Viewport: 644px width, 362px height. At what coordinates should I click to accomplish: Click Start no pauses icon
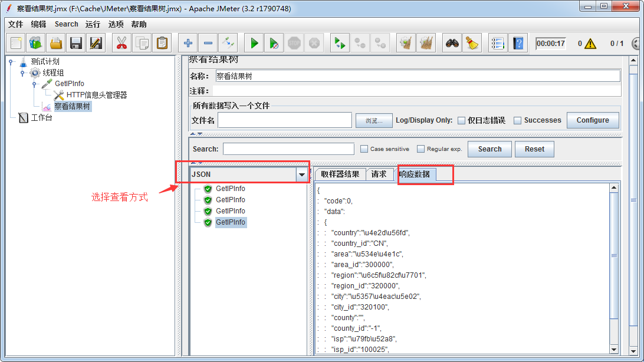tap(274, 43)
